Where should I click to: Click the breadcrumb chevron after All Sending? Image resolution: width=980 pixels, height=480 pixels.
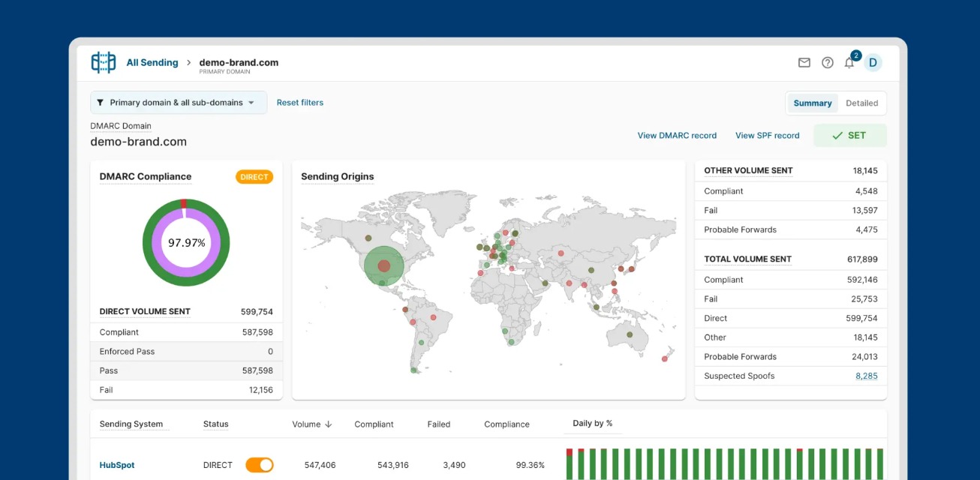(x=189, y=63)
